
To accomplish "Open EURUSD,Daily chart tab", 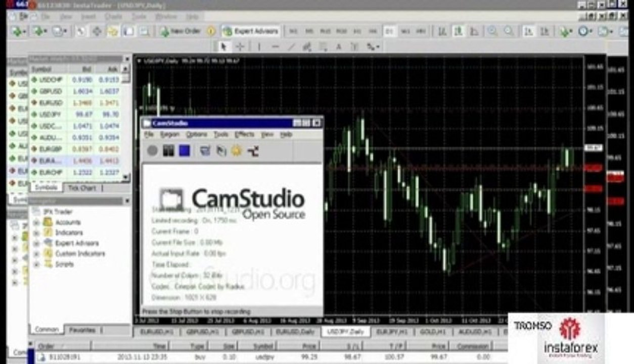I will click(x=295, y=332).
